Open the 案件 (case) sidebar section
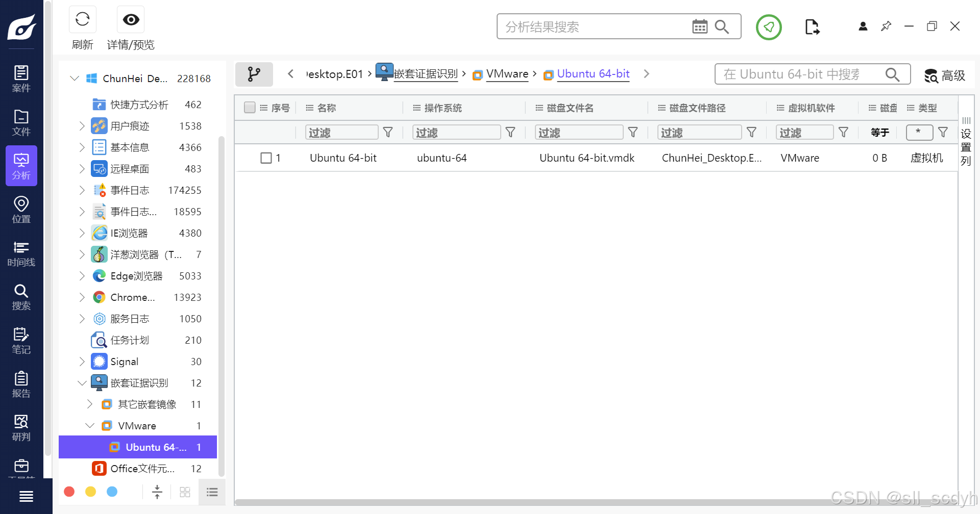The height and width of the screenshot is (514, 980). pyautogui.click(x=21, y=79)
